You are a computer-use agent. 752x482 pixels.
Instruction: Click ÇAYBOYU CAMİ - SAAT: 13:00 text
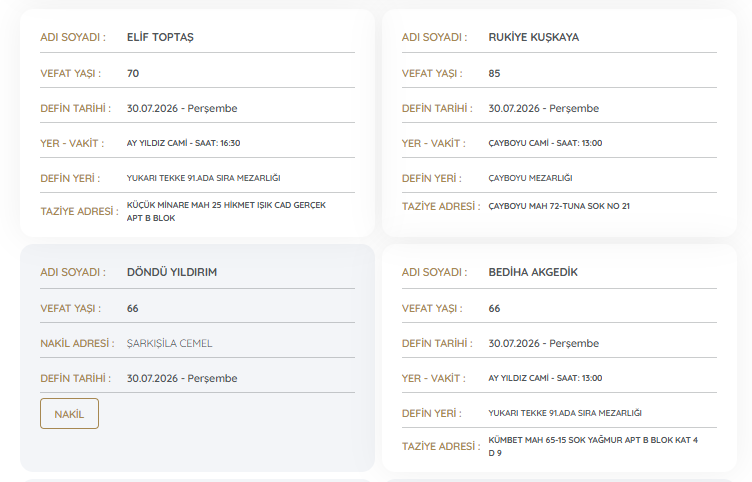pyautogui.click(x=545, y=143)
